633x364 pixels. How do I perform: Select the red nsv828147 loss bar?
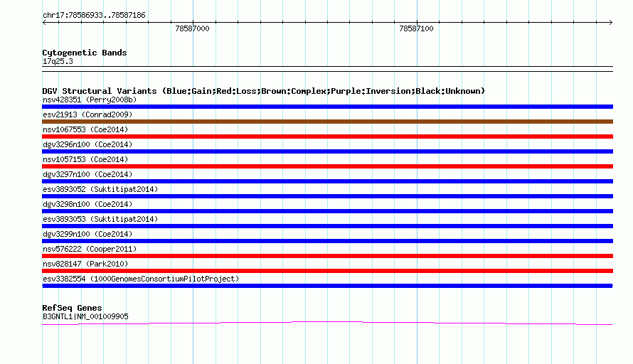tap(327, 271)
